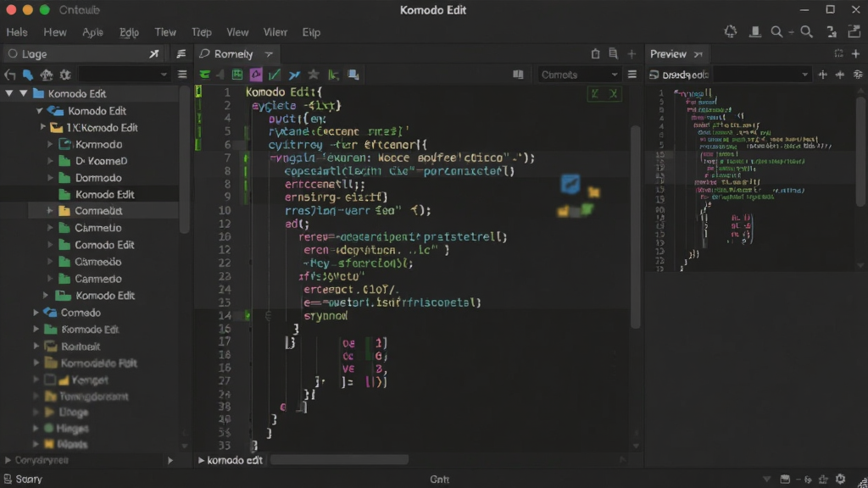Click the green branch icon next to the star

coord(332,75)
